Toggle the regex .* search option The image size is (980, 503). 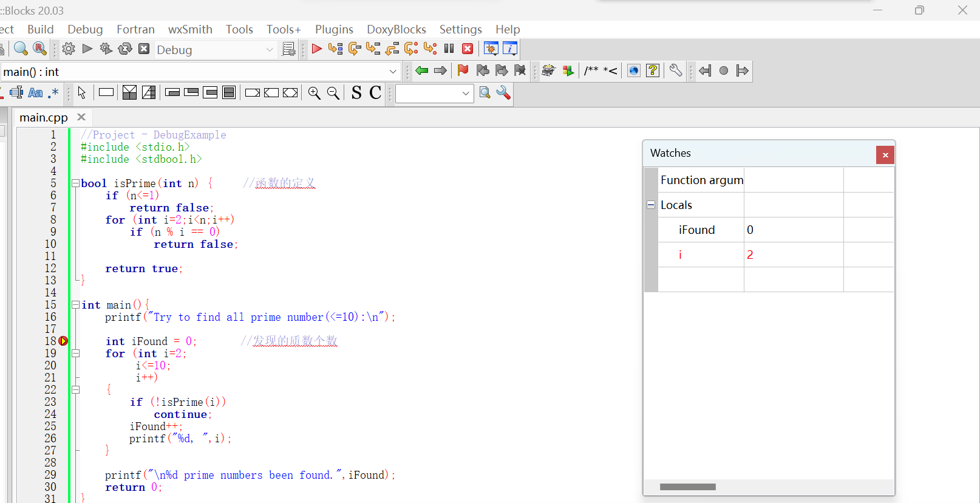coord(53,92)
